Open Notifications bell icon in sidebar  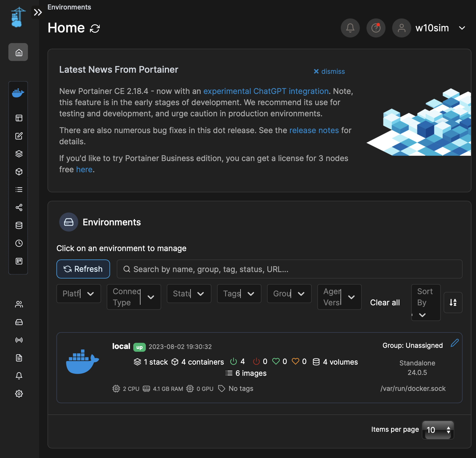click(19, 376)
